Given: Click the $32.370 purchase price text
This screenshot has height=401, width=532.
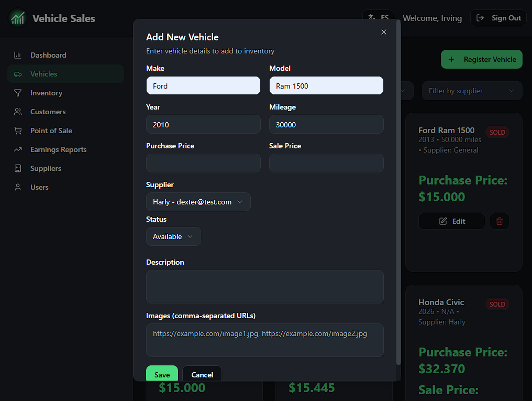Looking at the screenshot, I should (x=442, y=369).
